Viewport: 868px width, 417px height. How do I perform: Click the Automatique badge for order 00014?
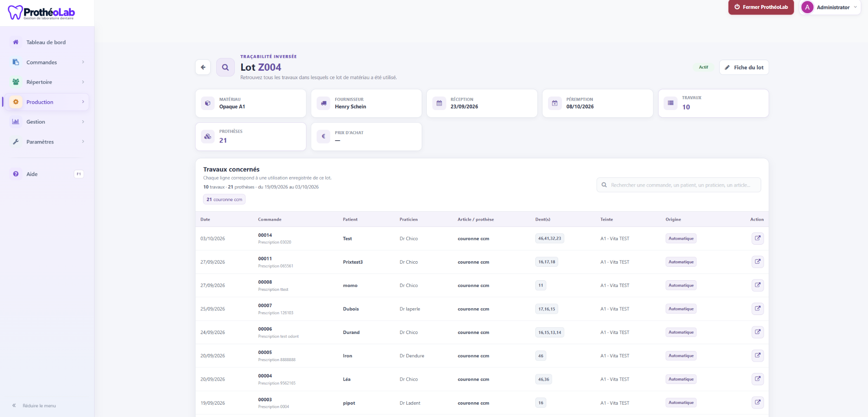(681, 238)
